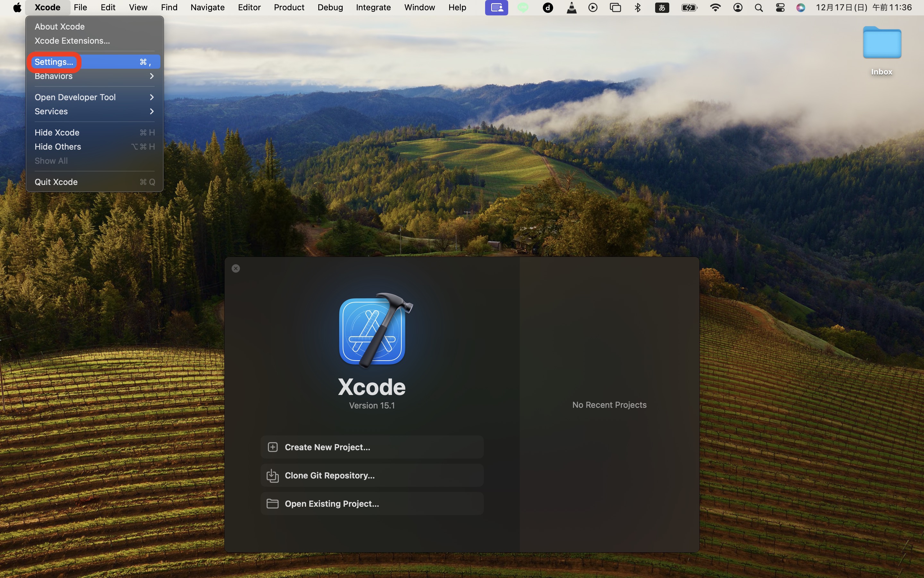Launch Siri from menu bar
This screenshot has height=578, width=924.
point(801,7)
